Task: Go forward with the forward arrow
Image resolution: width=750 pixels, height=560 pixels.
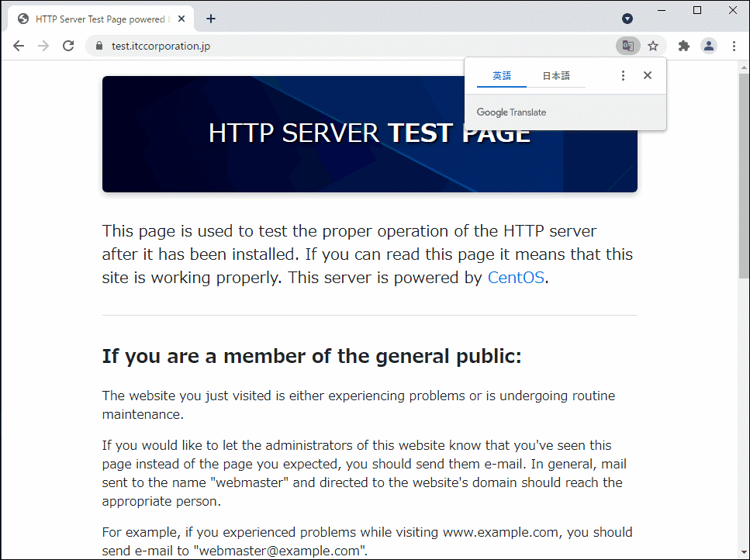Action: tap(43, 46)
